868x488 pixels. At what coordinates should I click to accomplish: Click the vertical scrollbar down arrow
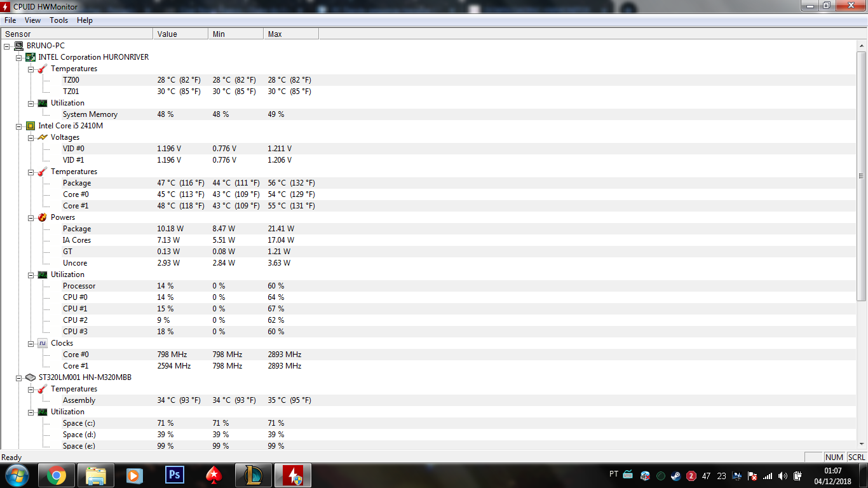pos(862,445)
